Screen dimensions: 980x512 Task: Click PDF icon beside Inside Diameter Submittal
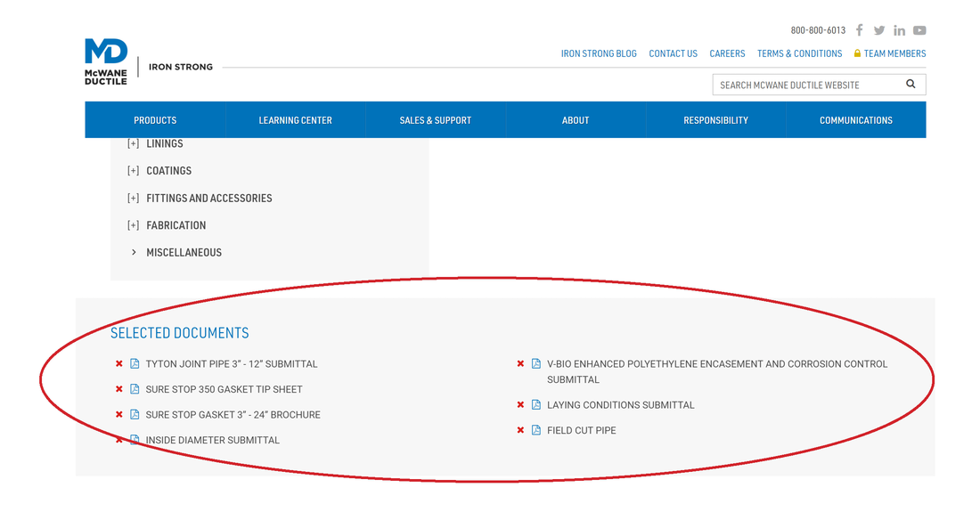(135, 440)
